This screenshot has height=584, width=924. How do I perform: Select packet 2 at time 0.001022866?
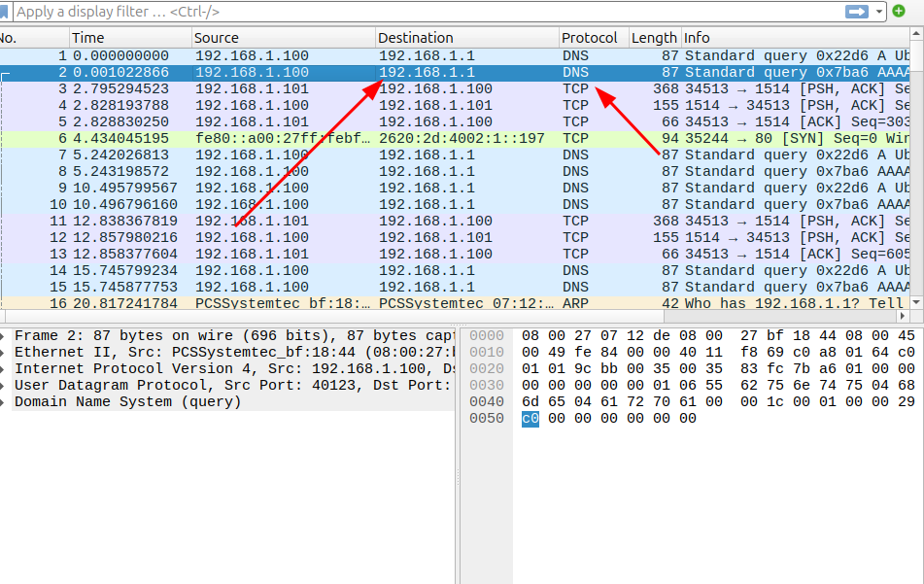point(455,73)
